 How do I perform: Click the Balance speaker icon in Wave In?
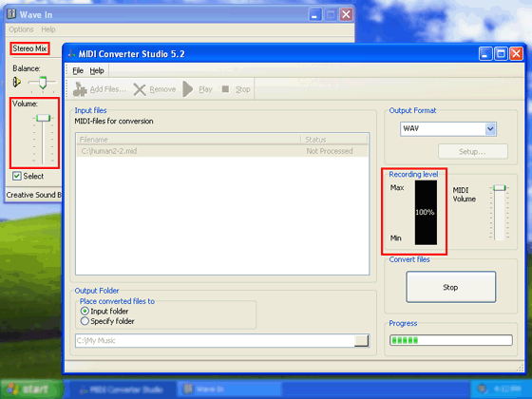pyautogui.click(x=17, y=82)
